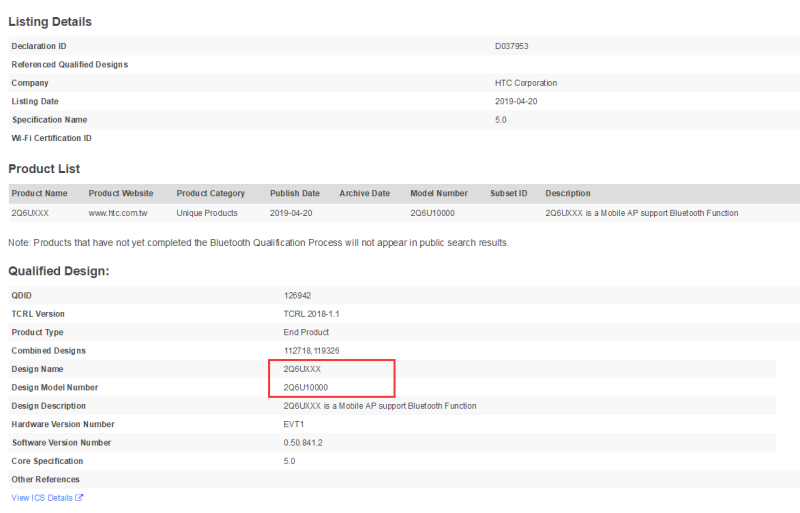Click the Combined Designs value 112718,119326
This screenshot has height=513, width=800.
coord(311,351)
